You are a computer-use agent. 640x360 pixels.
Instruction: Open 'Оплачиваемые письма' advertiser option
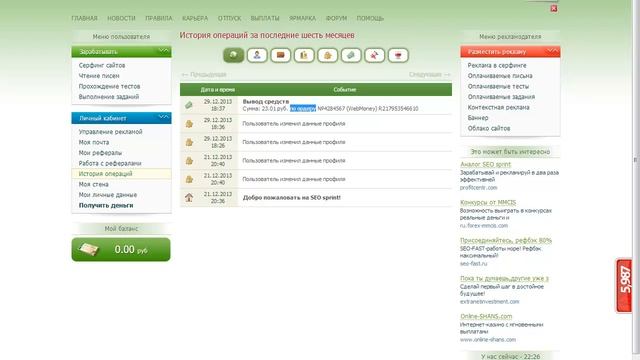tap(500, 76)
